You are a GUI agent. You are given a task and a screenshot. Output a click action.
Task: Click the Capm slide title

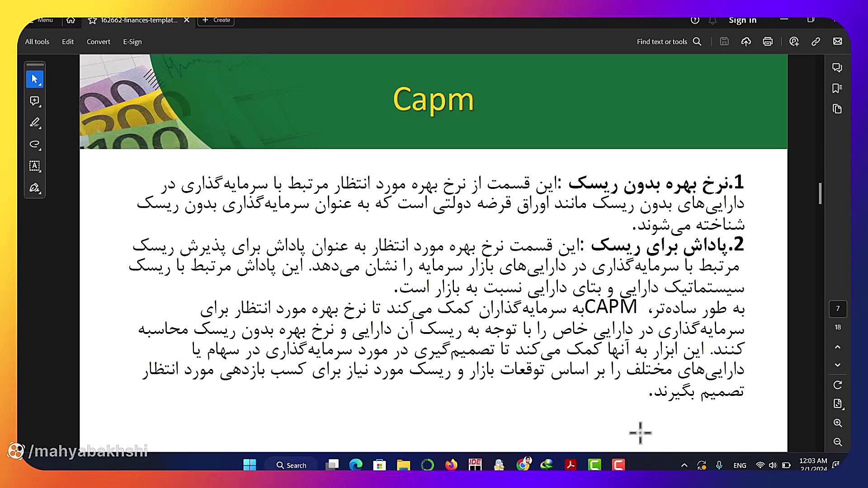[433, 99]
